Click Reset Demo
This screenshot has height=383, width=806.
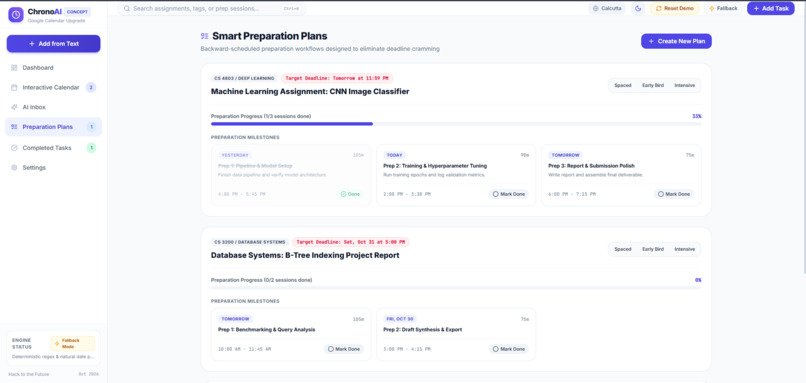pyautogui.click(x=674, y=9)
